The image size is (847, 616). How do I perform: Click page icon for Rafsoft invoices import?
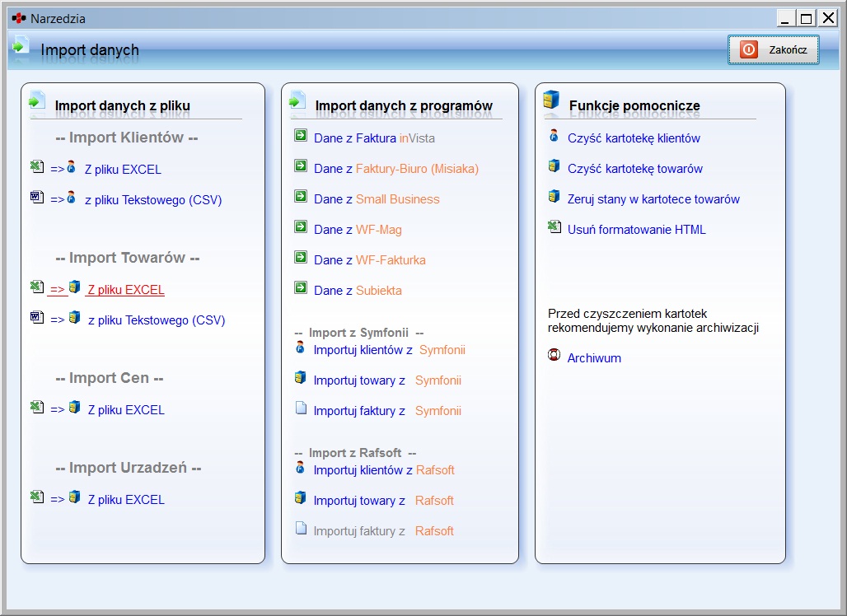click(x=301, y=528)
